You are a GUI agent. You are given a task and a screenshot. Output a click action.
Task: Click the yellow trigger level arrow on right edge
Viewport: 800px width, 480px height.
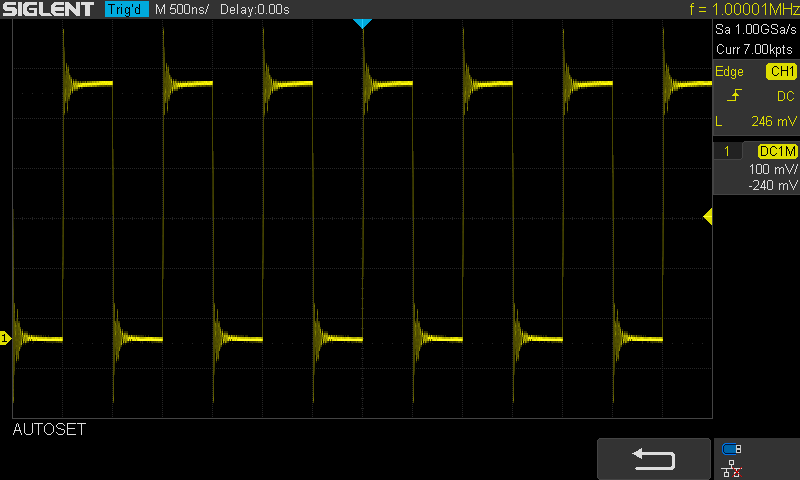point(707,217)
